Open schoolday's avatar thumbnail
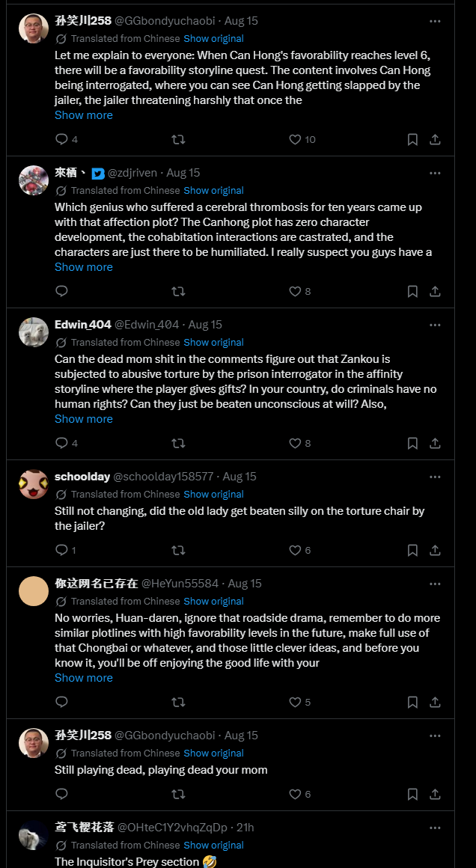The image size is (476, 868). pyautogui.click(x=34, y=484)
